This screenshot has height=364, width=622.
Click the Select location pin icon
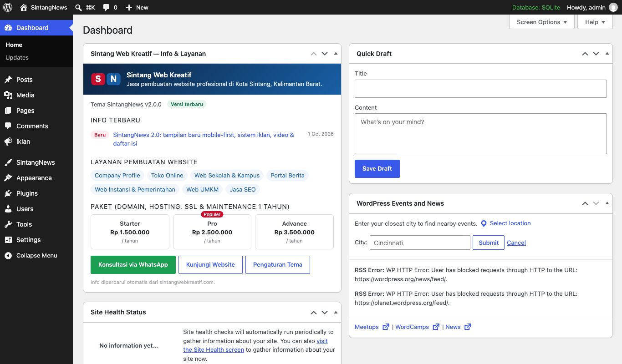click(x=484, y=223)
